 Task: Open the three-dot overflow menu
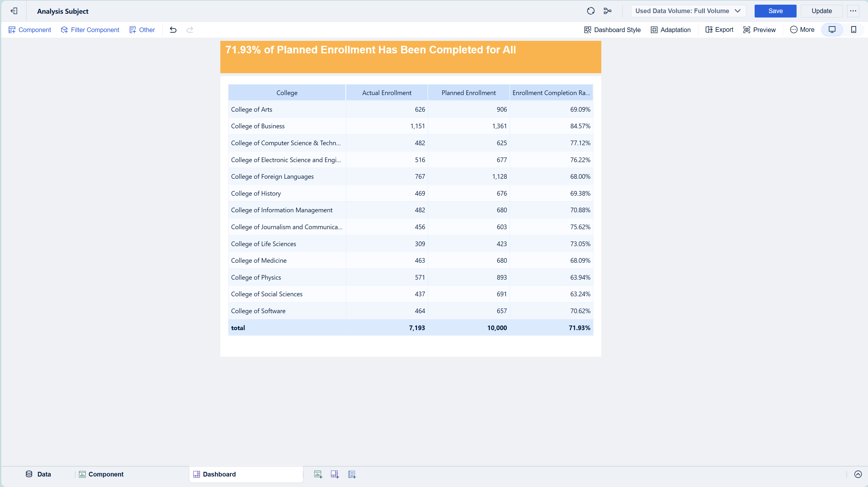pyautogui.click(x=853, y=11)
